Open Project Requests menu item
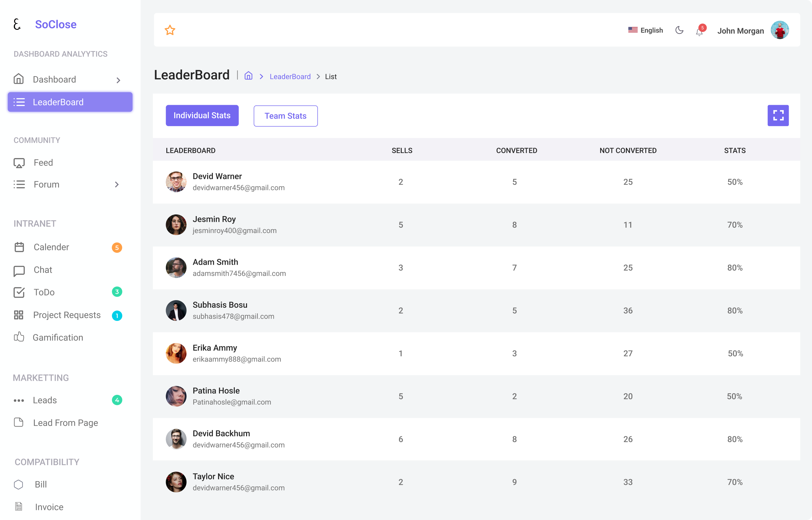 (x=67, y=315)
